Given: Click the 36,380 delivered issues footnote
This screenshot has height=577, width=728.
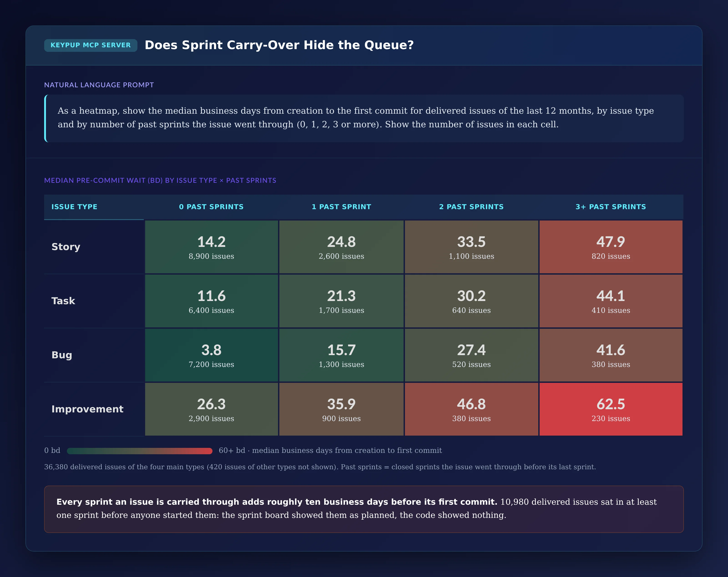Looking at the screenshot, I should (320, 467).
